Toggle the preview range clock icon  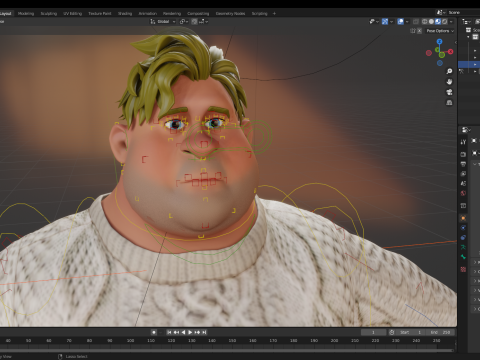pos(392,332)
